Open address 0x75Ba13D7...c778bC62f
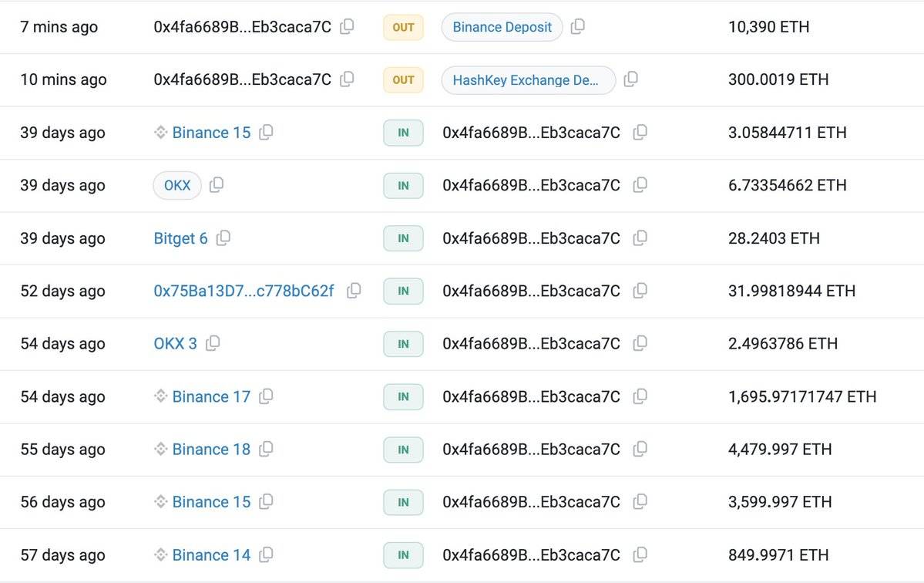This screenshot has height=583, width=924. [x=244, y=291]
